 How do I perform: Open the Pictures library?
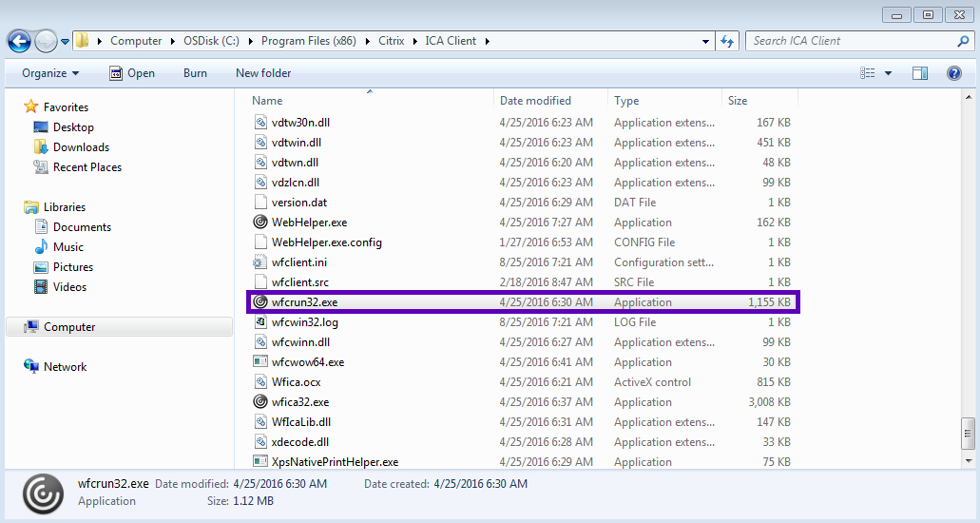[63, 267]
